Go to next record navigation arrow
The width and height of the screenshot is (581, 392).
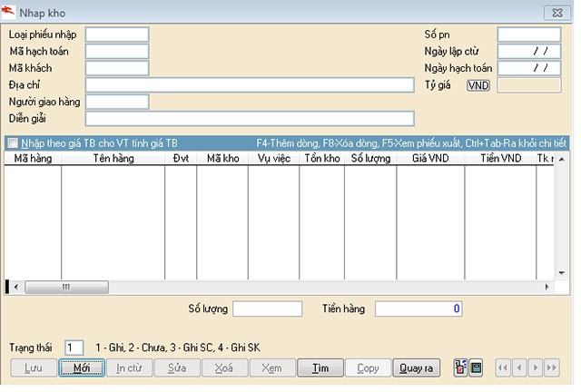(x=536, y=368)
